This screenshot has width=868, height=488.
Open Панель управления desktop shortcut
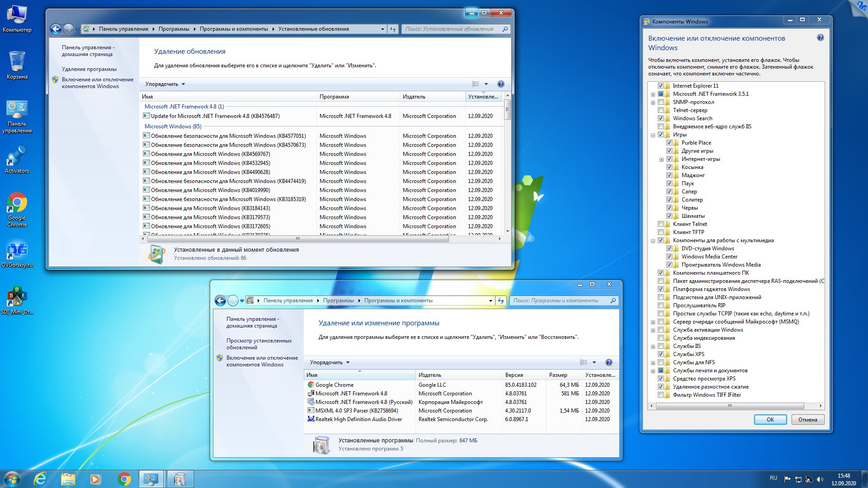[x=17, y=117]
